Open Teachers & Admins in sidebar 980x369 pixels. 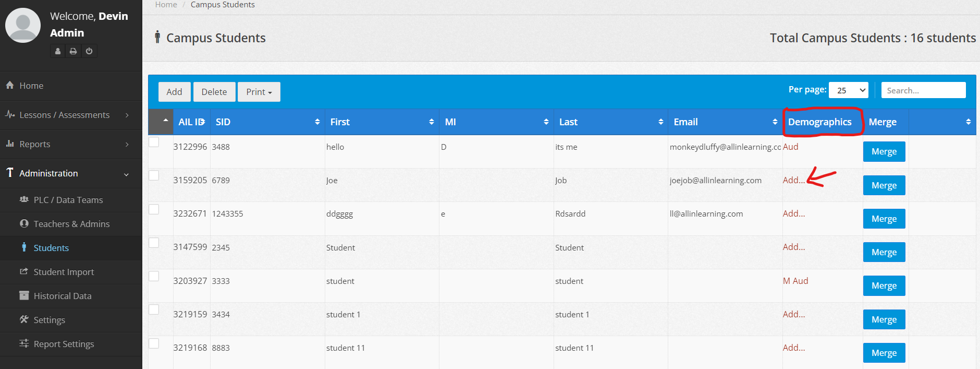click(71, 224)
